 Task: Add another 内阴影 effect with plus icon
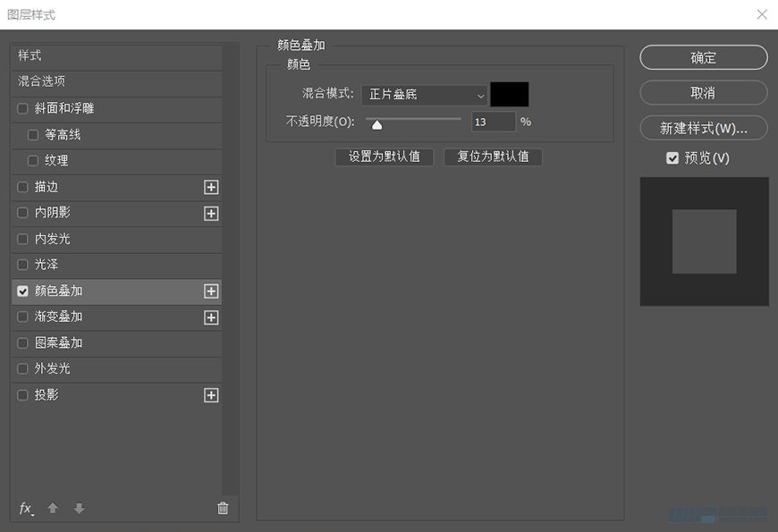(211, 214)
